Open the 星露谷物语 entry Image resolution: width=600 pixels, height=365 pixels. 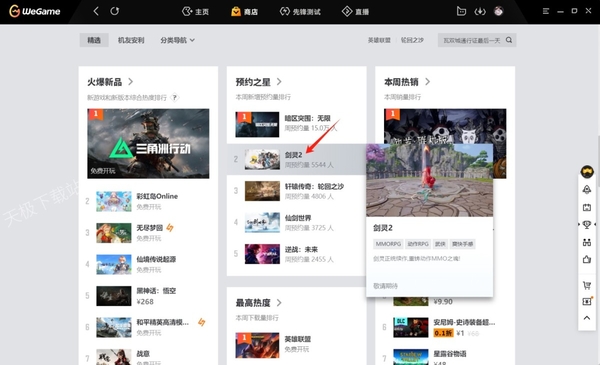(445, 357)
